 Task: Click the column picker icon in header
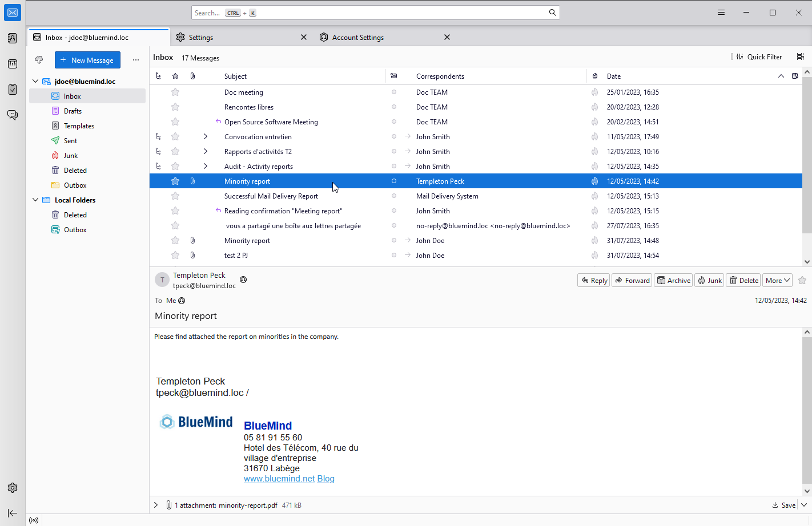[795, 76]
